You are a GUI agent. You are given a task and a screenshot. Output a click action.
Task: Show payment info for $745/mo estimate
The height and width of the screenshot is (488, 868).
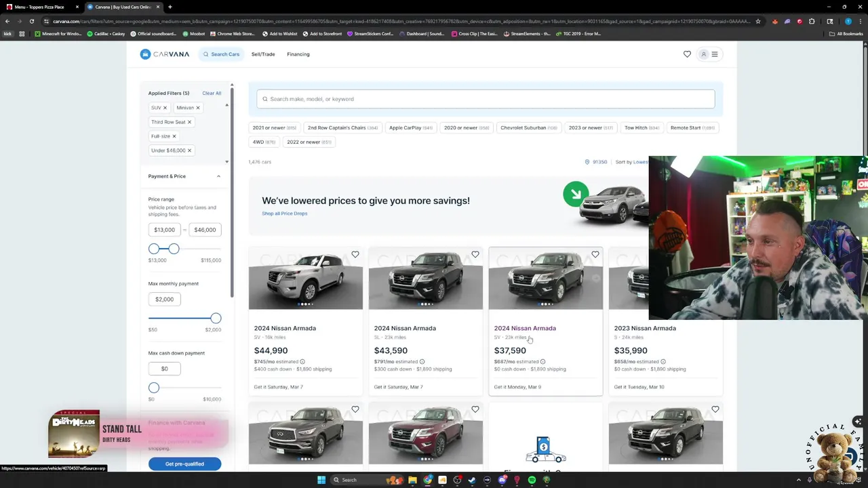click(x=302, y=362)
